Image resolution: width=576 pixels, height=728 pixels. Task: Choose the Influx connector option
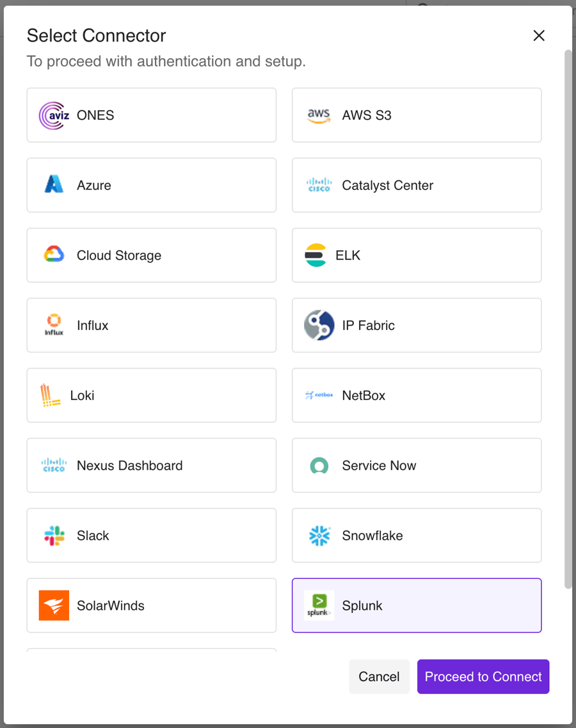click(x=151, y=326)
